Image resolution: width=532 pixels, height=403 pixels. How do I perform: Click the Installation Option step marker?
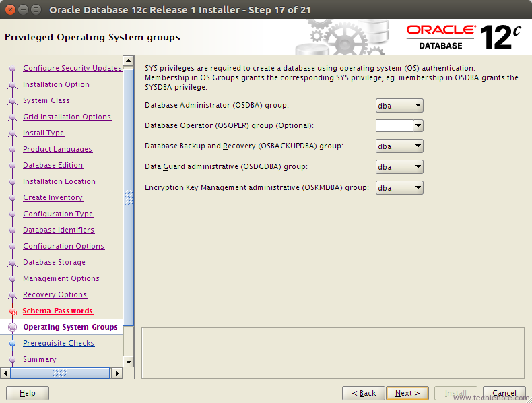click(13, 84)
